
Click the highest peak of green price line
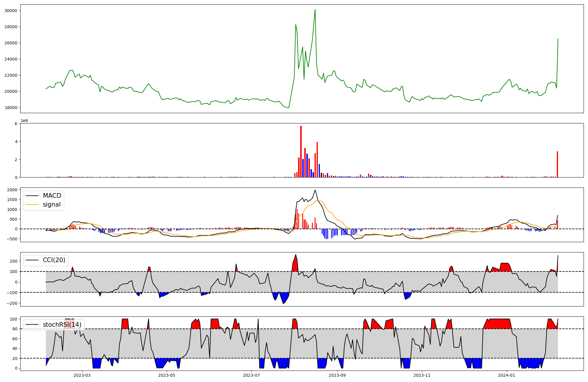[x=315, y=9]
